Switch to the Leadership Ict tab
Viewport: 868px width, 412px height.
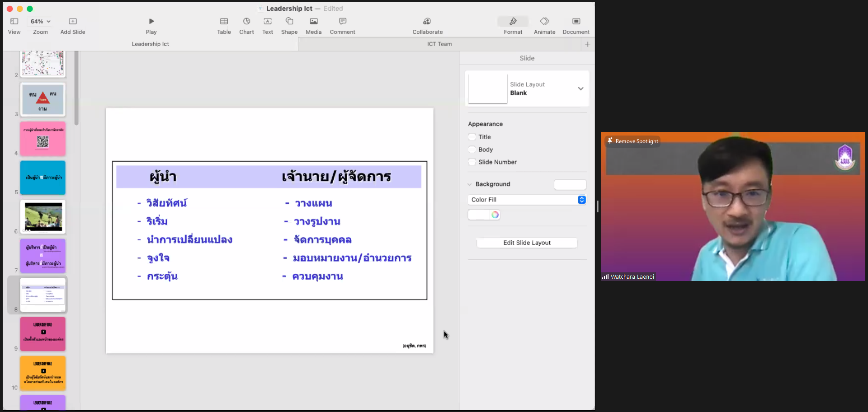(x=151, y=44)
